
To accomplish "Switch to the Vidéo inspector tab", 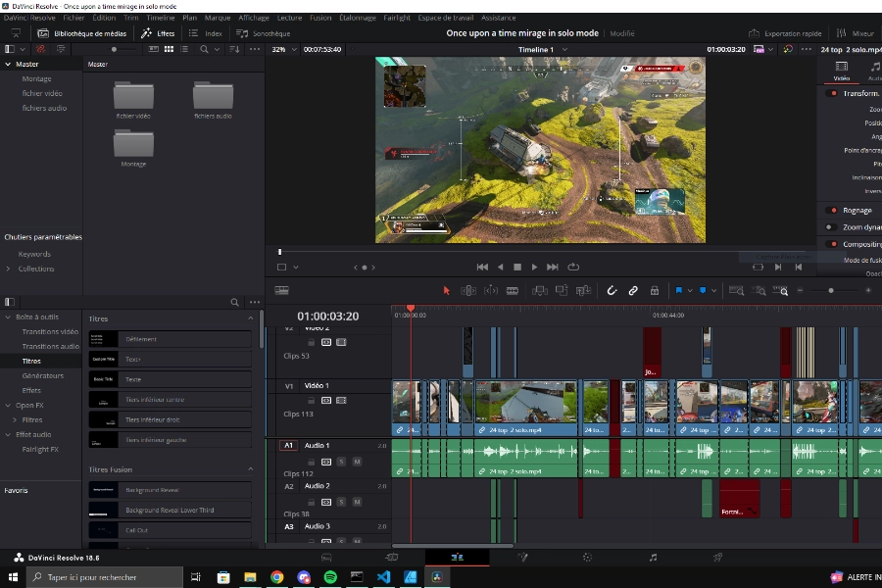I will (842, 71).
